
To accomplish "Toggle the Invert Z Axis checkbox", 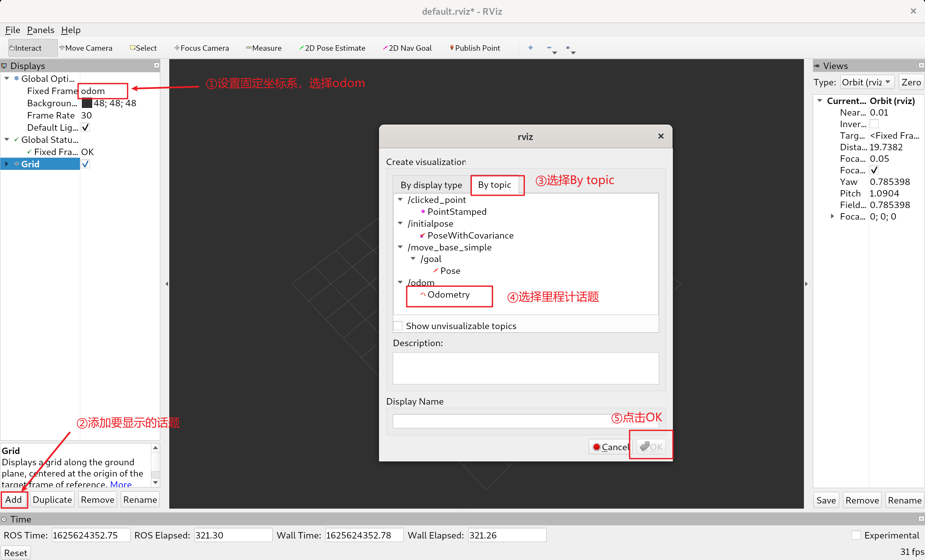I will [x=874, y=124].
